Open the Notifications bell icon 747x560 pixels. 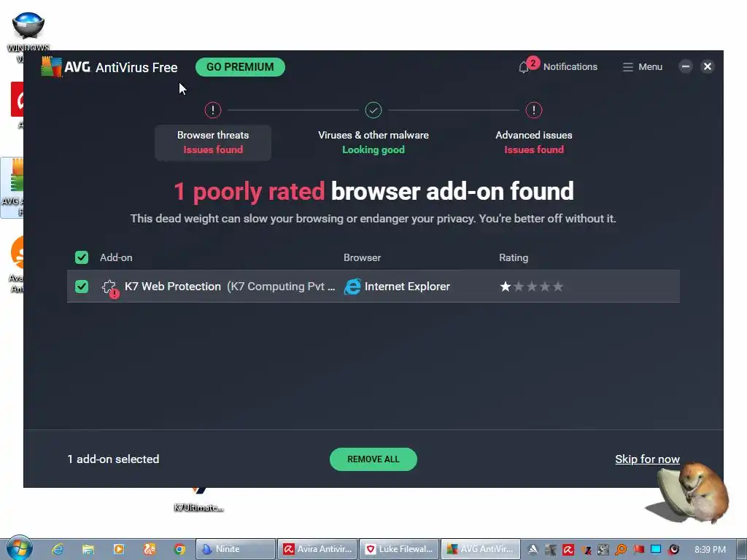pyautogui.click(x=524, y=67)
